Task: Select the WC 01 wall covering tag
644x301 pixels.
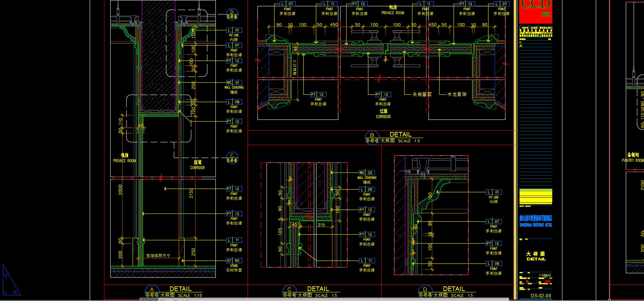Action: tap(234, 83)
